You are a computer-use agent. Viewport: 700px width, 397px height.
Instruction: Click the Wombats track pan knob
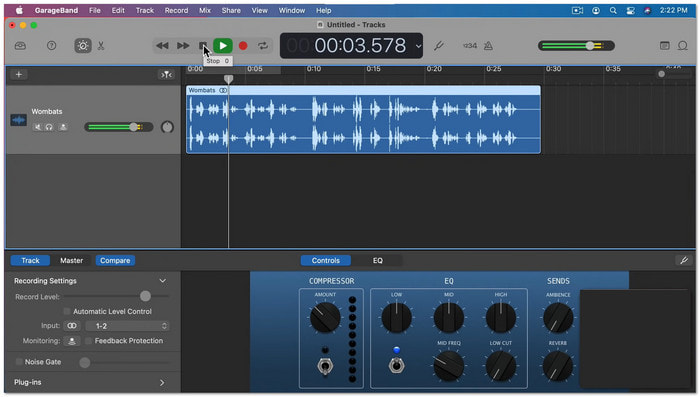coord(167,127)
